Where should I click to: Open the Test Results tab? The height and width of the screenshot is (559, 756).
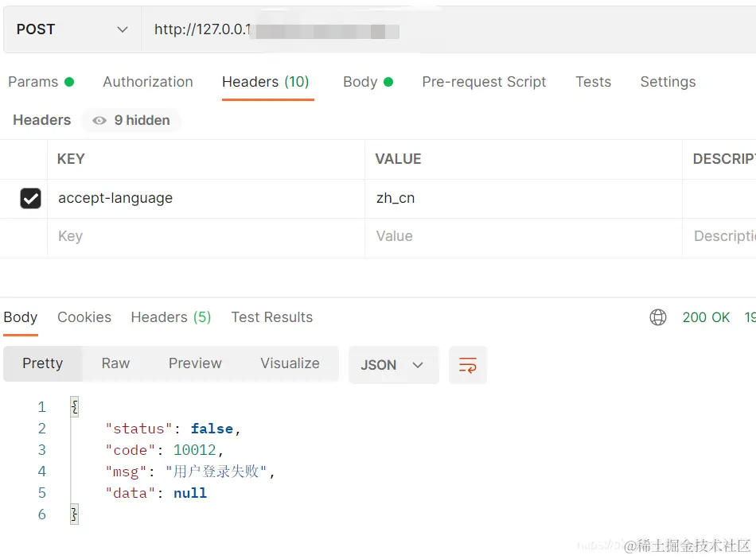pyautogui.click(x=272, y=317)
